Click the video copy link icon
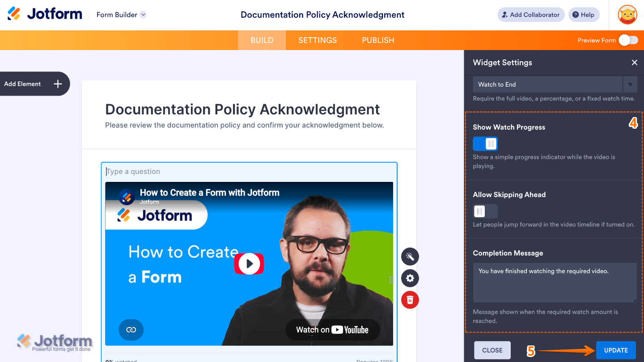This screenshot has height=362, width=644. (x=131, y=330)
